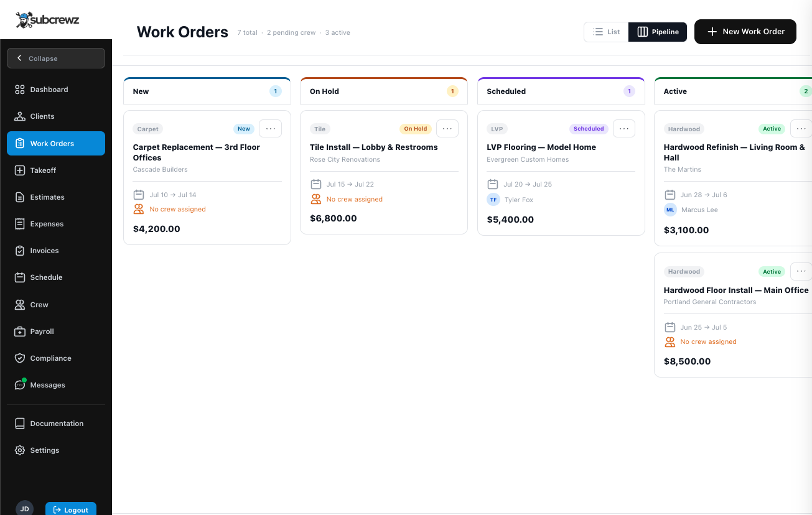Click the orange On Hold status badge
The image size is (812, 515).
click(x=416, y=129)
